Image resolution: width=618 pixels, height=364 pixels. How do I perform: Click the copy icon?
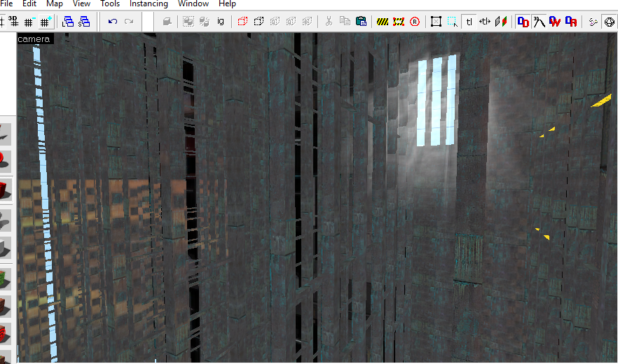(345, 21)
